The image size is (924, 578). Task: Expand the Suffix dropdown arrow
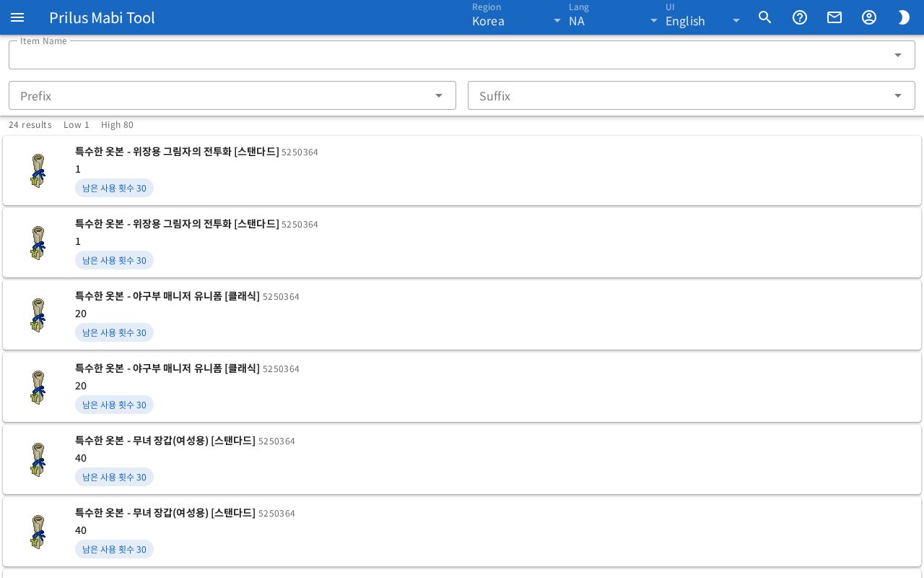point(898,95)
